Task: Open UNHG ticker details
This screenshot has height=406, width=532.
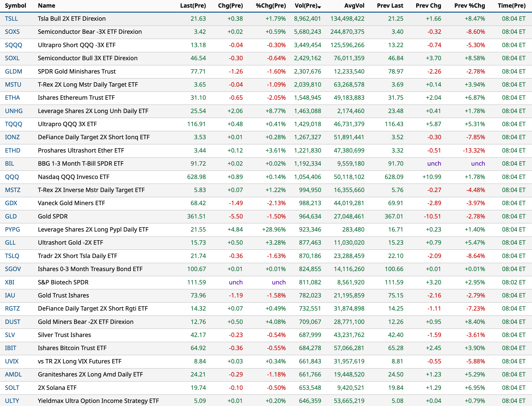Action: click(x=14, y=111)
